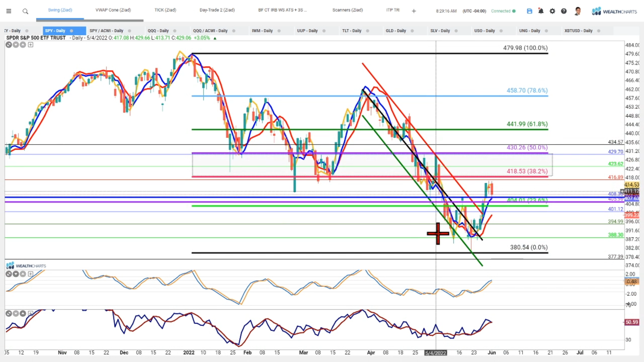Viewport: 644px width, 362px height.
Task: Switch to ITP TR workspace tab
Action: coord(393,10)
